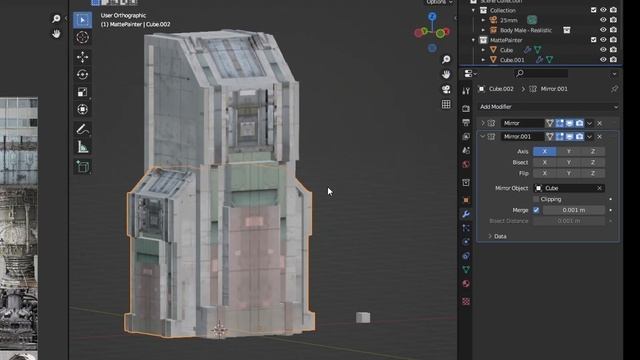This screenshot has height=360, width=640.
Task: Open the Object properties tab
Action: 466,200
